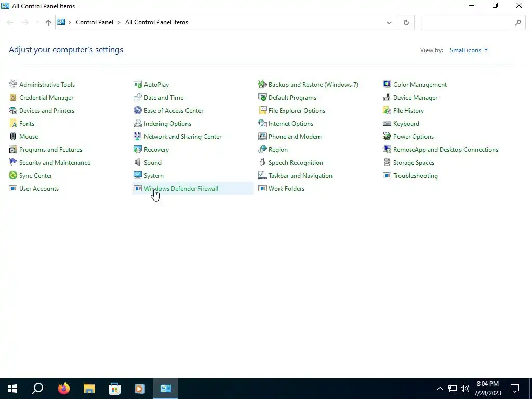This screenshot has width=532, height=399.
Task: Open Backup and Restore icon
Action: [262, 85]
